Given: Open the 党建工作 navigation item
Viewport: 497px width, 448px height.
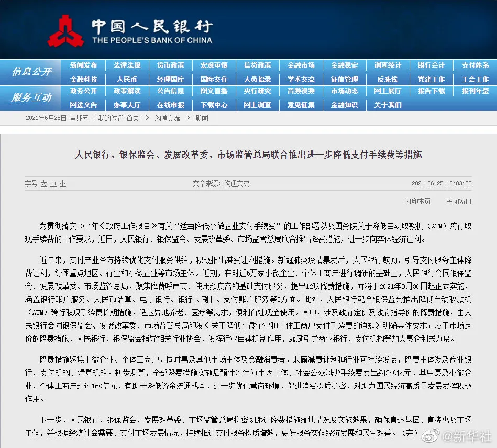Looking at the screenshot, I should [430, 79].
